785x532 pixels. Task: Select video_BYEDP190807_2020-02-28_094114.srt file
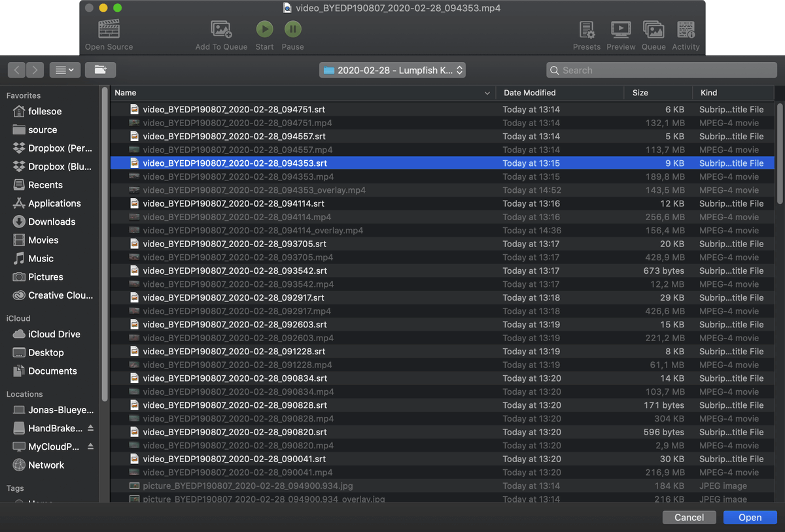point(442,203)
